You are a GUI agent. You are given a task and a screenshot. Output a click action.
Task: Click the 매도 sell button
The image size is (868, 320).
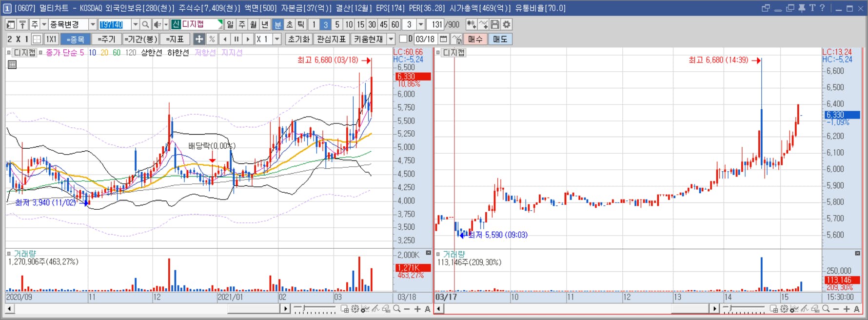500,39
